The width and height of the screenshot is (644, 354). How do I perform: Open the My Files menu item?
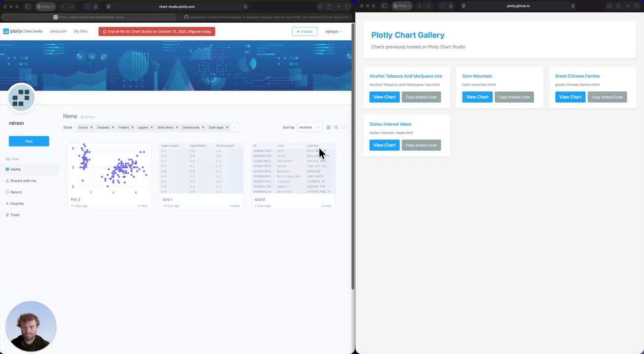(81, 31)
